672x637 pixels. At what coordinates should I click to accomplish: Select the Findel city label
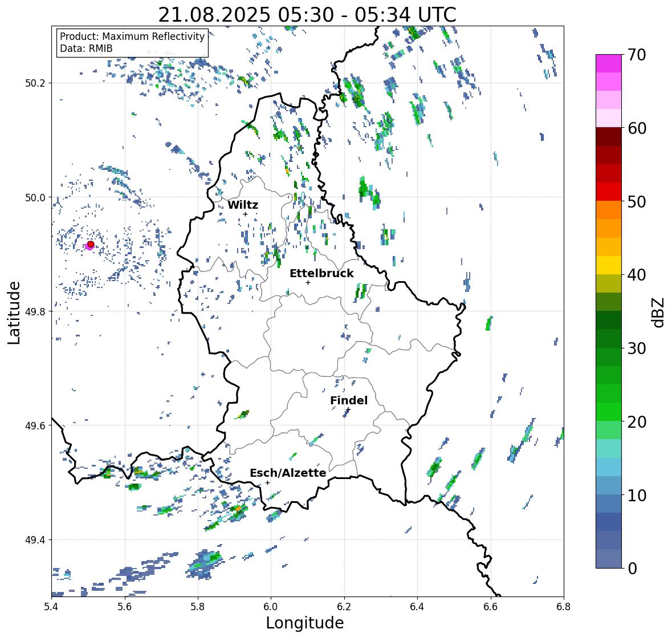click(349, 400)
